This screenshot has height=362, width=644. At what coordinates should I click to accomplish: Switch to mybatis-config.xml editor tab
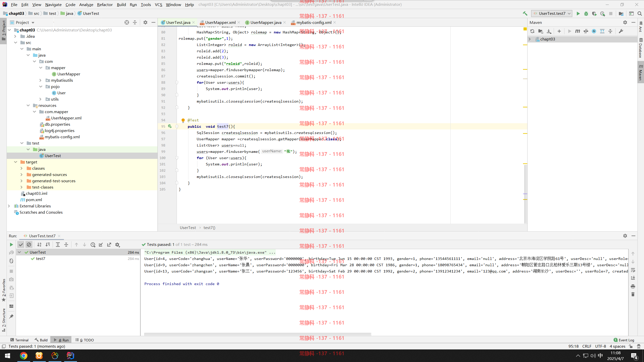click(314, 22)
